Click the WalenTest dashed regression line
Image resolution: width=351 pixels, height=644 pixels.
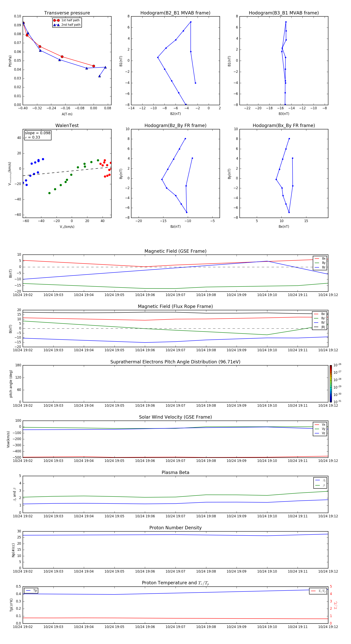[67, 172]
